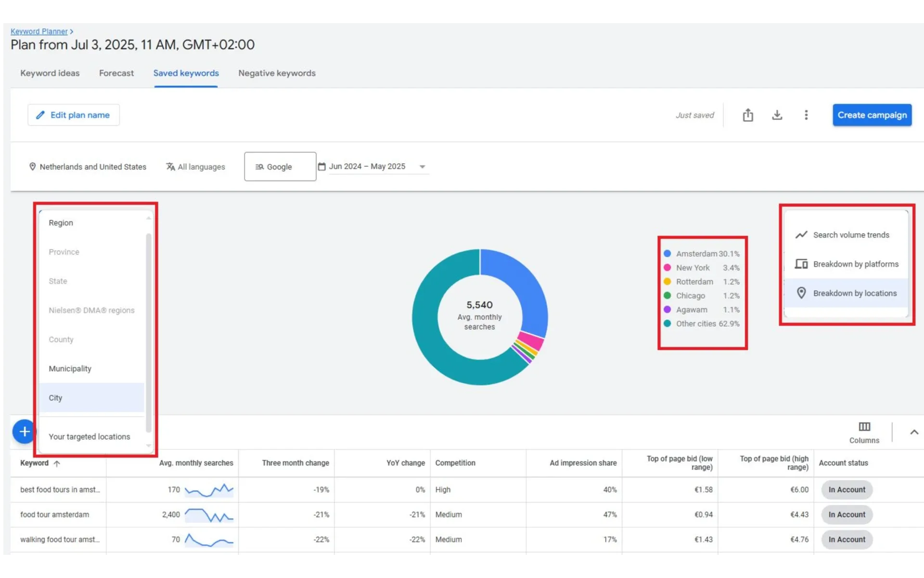This screenshot has width=924, height=578.
Task: Sort by the Keyword column arrow
Action: point(57,463)
